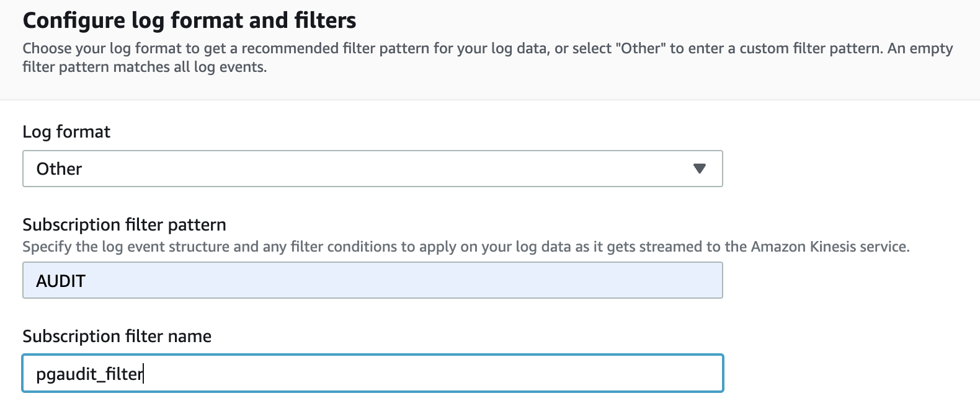Click the 'pgaudit_filter' text in name field
This screenshot has width=980, height=414.
coord(89,374)
